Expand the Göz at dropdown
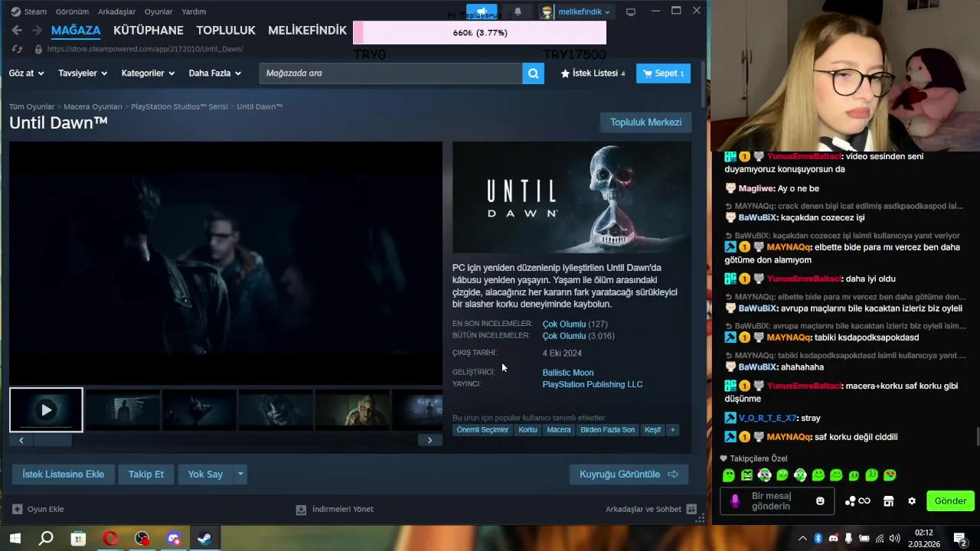The image size is (980, 551). (27, 73)
